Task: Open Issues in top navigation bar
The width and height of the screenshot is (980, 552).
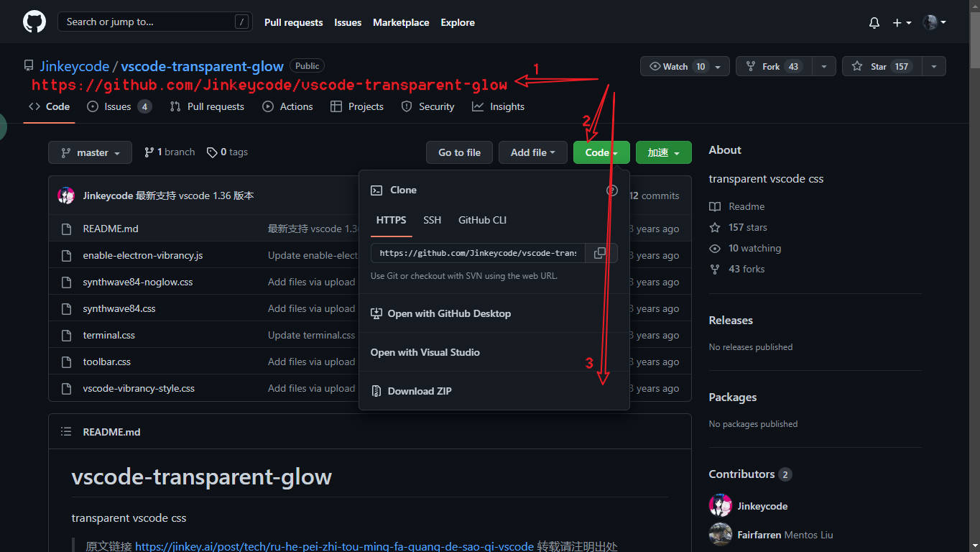Action: 348,22
